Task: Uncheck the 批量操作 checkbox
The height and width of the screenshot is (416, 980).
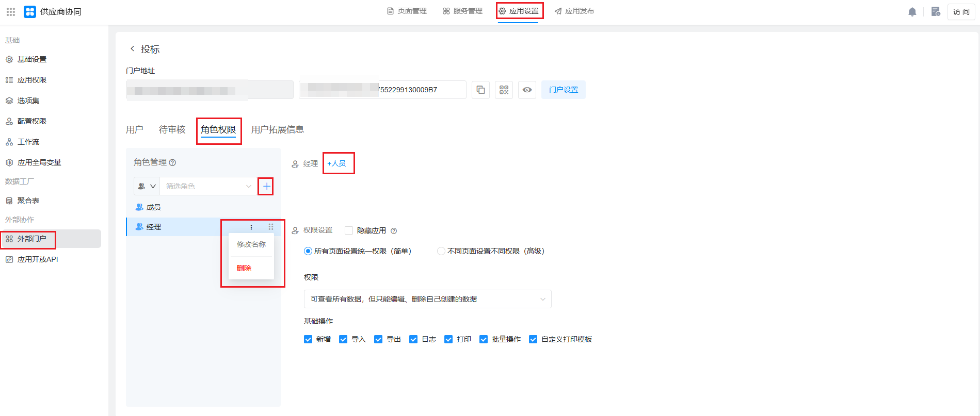Action: click(484, 339)
